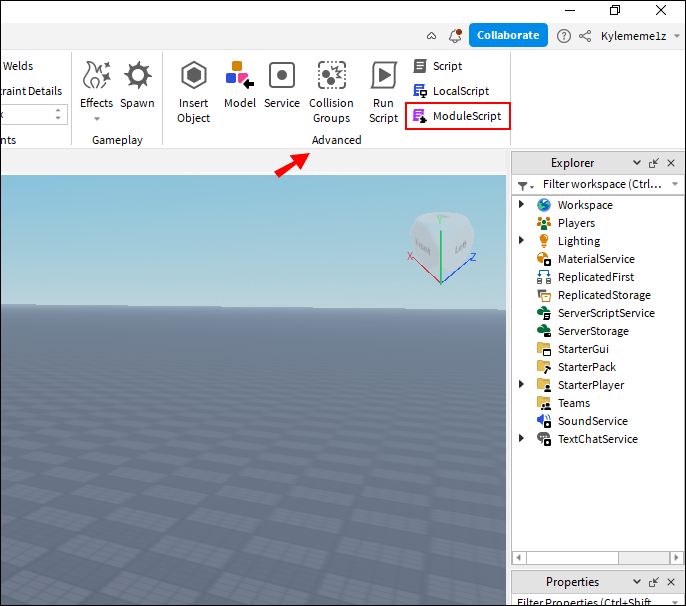Insert a Spawn location
686x606 pixels.
point(137,85)
